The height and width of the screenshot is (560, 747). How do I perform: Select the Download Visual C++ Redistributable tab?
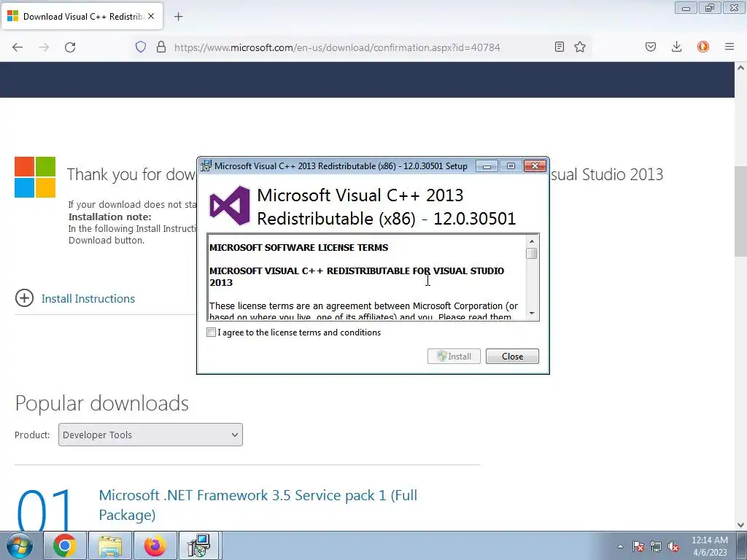pos(82,17)
